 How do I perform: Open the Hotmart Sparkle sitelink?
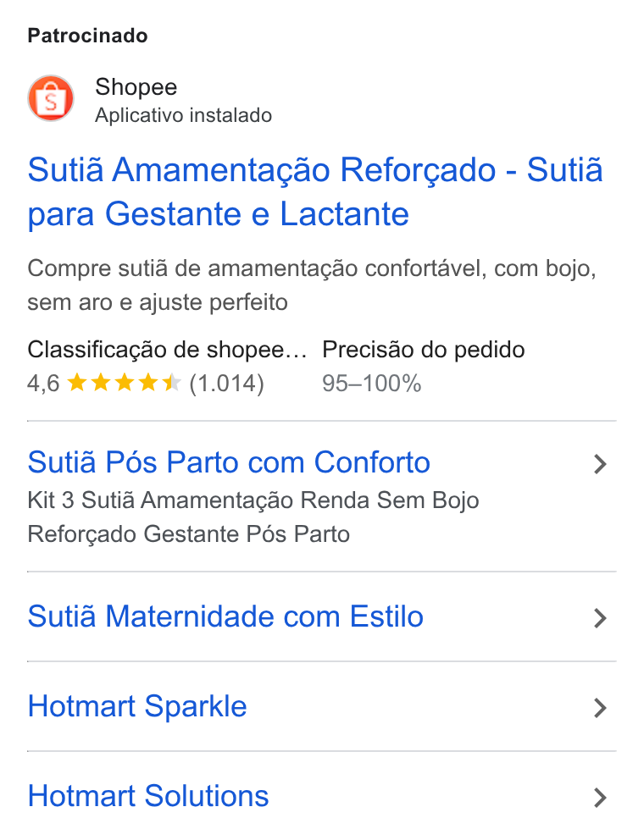coord(137,707)
